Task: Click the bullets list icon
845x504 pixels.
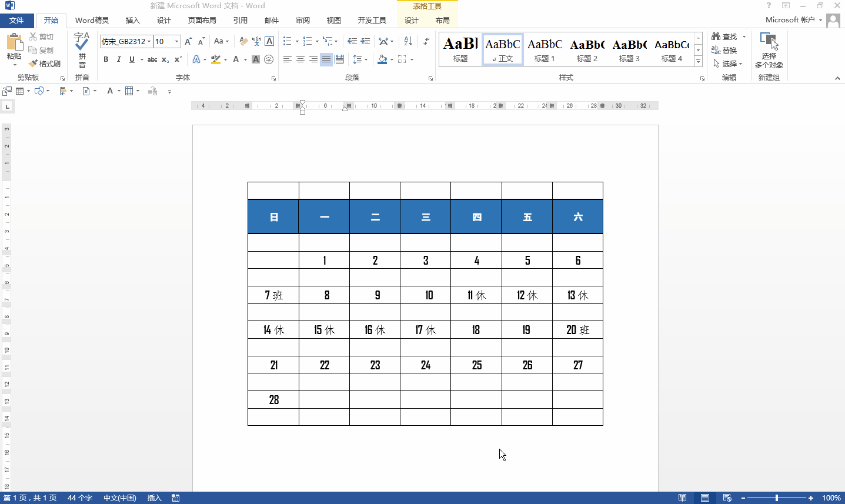Action: pyautogui.click(x=287, y=41)
